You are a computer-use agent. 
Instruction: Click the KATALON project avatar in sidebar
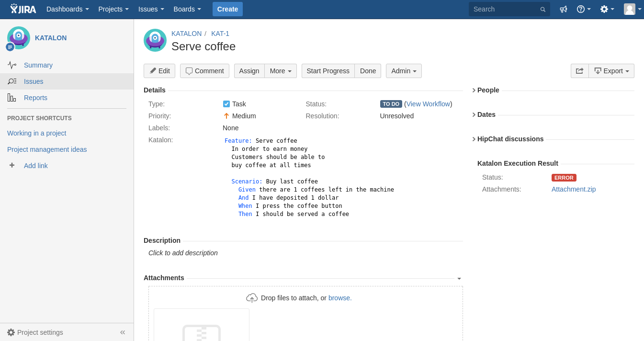pos(19,38)
